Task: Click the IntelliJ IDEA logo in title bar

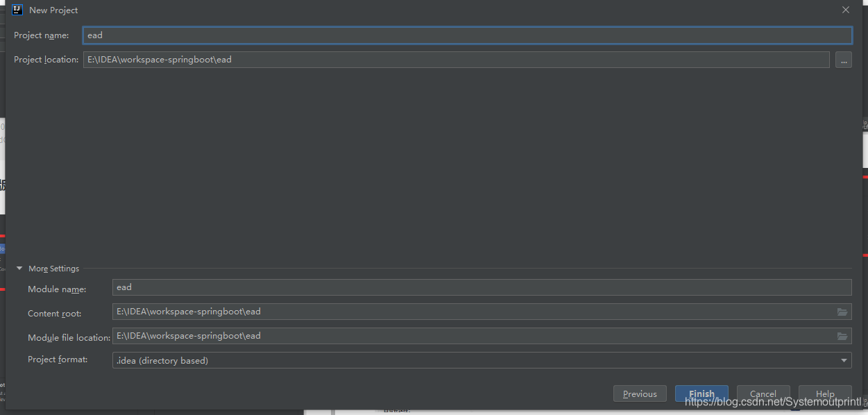Action: 17,10
